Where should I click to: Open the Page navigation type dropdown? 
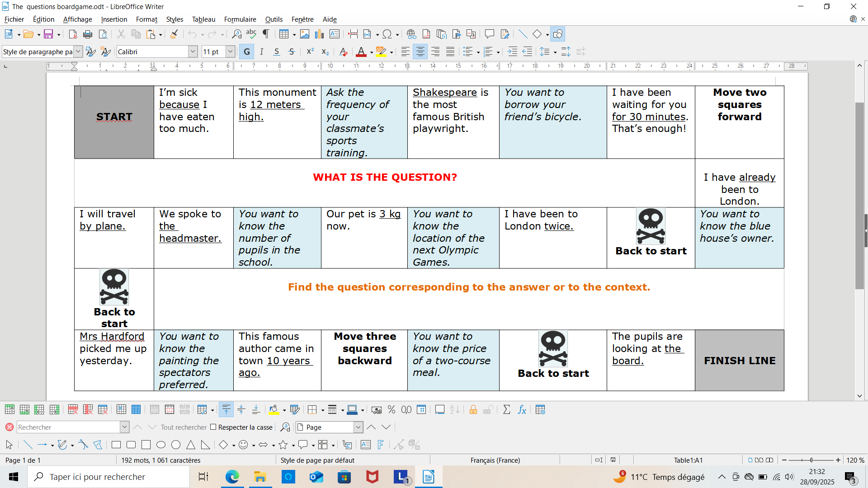pyautogui.click(x=358, y=427)
